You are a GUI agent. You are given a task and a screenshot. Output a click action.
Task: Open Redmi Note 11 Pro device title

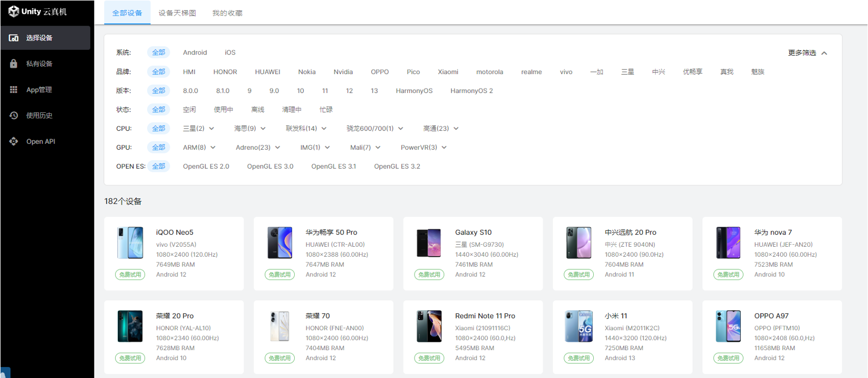click(x=485, y=316)
